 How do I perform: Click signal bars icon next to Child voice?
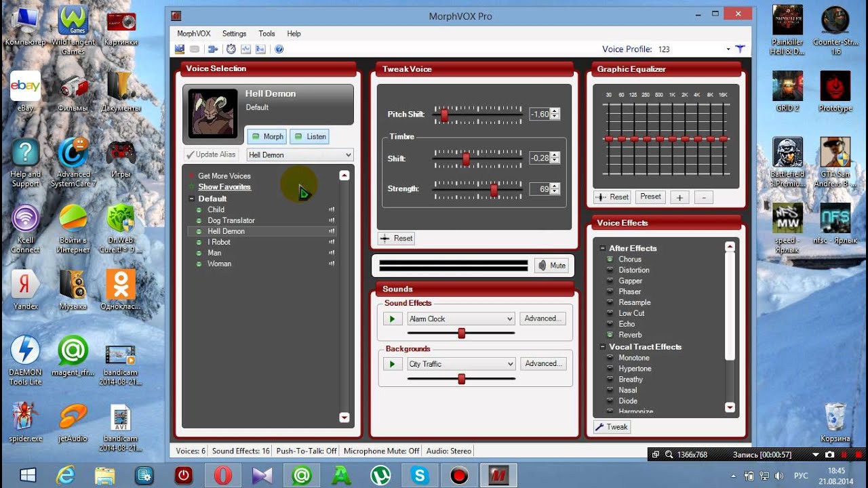(332, 209)
